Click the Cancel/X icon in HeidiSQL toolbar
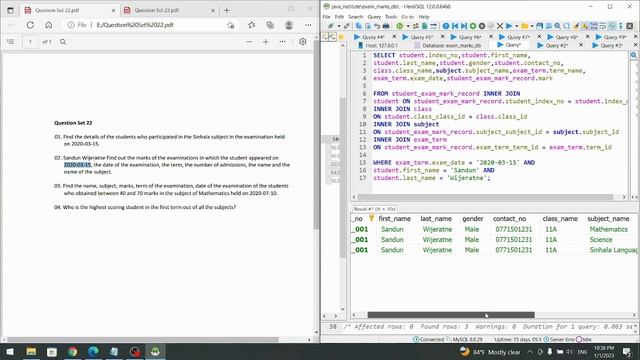640x360 pixels. coord(500,26)
